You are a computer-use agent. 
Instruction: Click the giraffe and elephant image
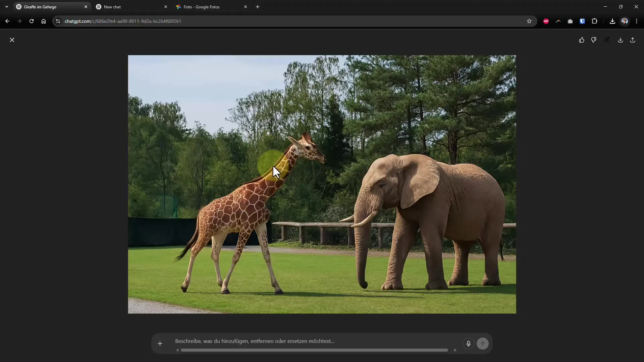point(322,184)
